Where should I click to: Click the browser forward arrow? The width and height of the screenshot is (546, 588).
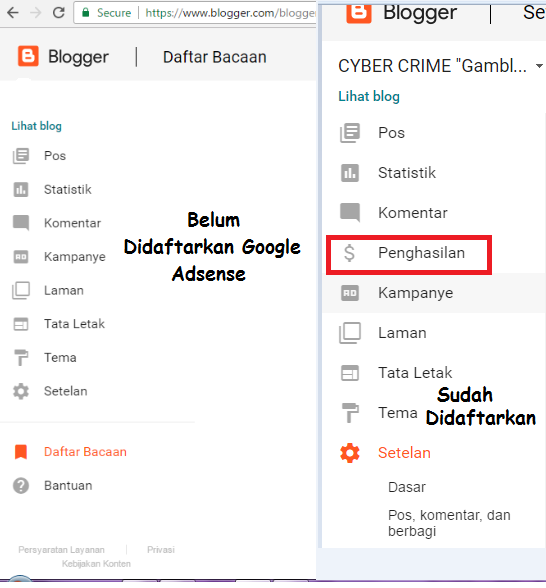click(x=36, y=13)
